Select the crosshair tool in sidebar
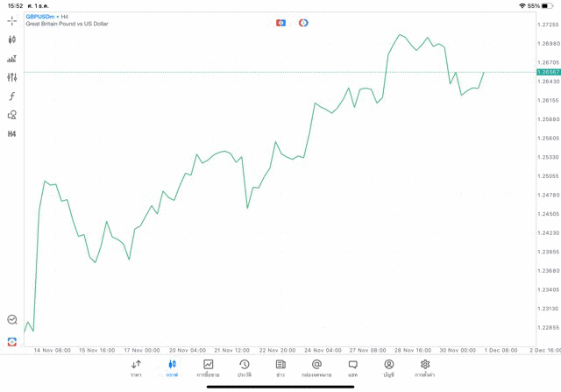Viewport: 561px width, 392px height. pos(12,20)
